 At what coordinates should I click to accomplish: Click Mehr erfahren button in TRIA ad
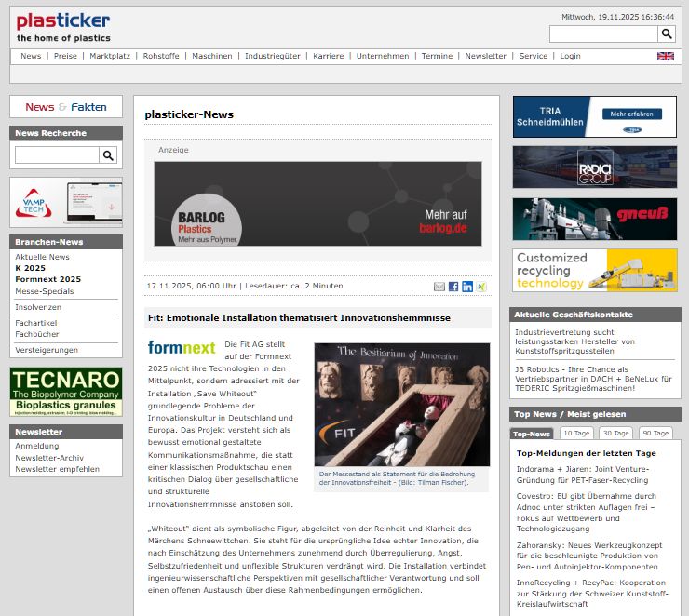pyautogui.click(x=632, y=114)
